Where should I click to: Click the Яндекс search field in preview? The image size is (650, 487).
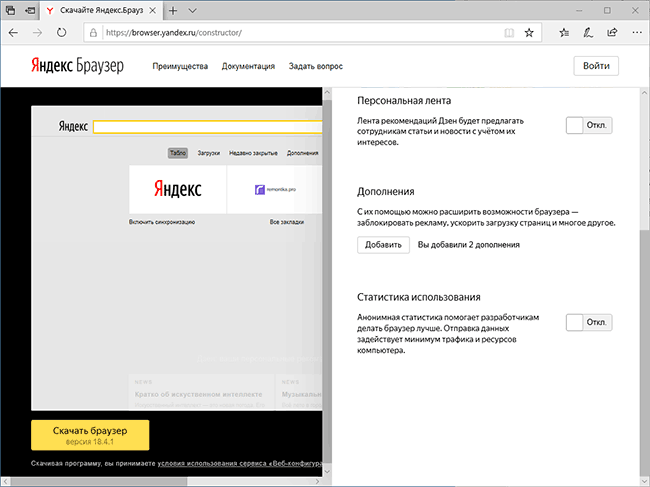pos(207,127)
